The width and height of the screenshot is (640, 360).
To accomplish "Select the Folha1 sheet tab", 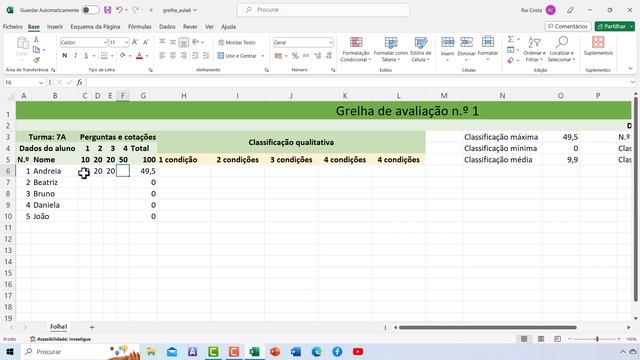I will 59,327.
